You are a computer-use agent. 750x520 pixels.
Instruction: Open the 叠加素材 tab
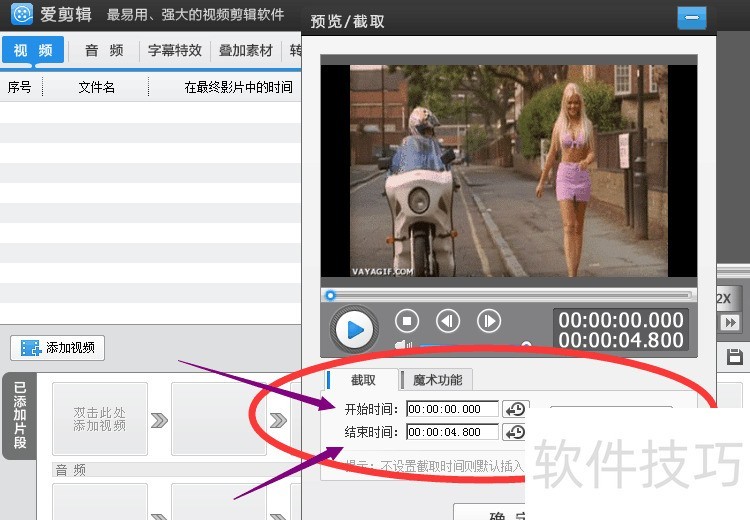[245, 50]
